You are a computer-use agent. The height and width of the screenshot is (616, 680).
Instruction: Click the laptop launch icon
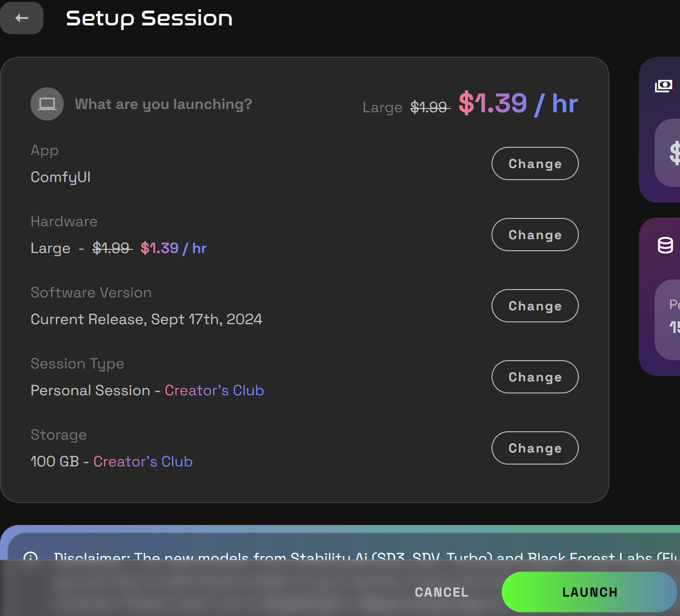tap(47, 103)
